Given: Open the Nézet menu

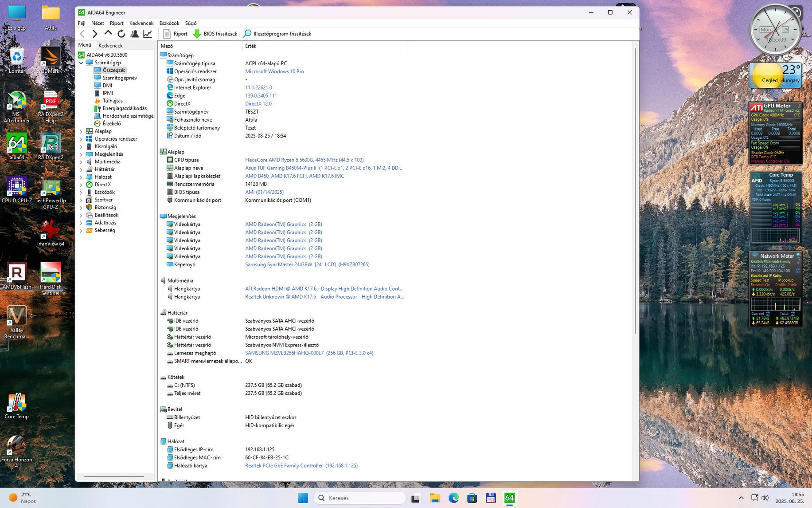Looking at the screenshot, I should click(98, 23).
